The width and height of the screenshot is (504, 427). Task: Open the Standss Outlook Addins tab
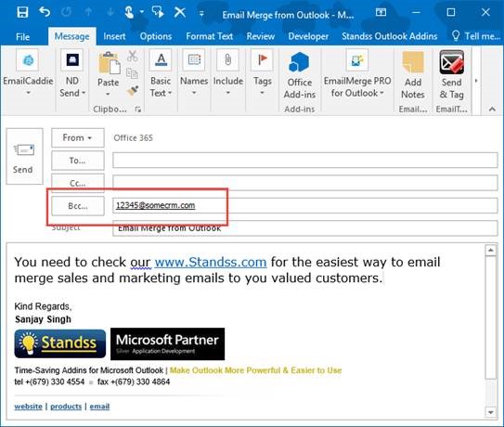click(x=389, y=36)
